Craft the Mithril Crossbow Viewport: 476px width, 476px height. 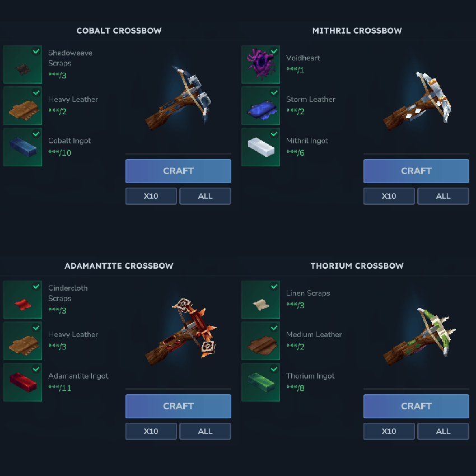416,171
